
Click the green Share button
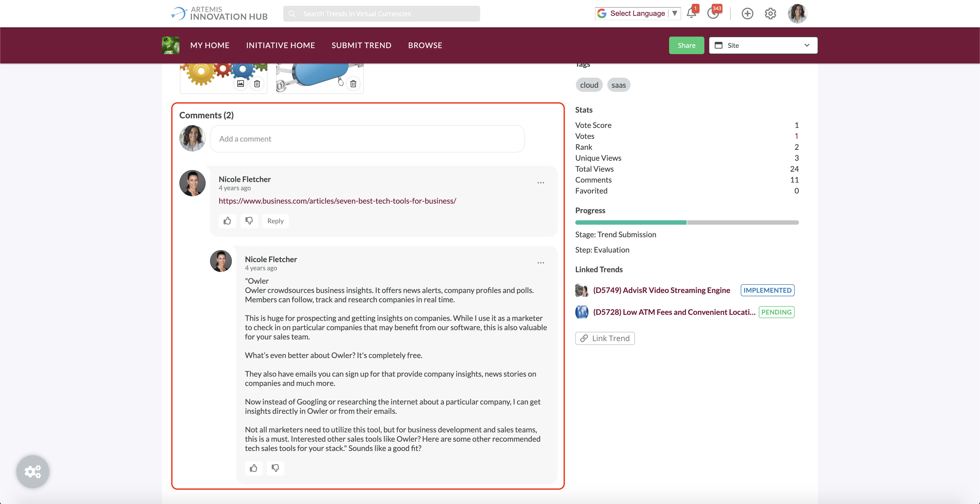[686, 45]
